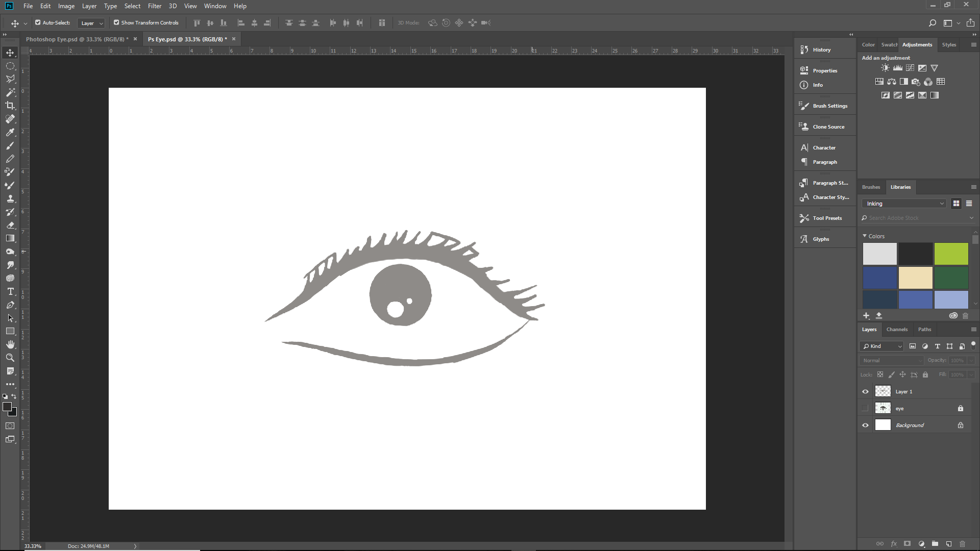
Task: Open the layer Kind filter dropdown
Action: (x=882, y=346)
